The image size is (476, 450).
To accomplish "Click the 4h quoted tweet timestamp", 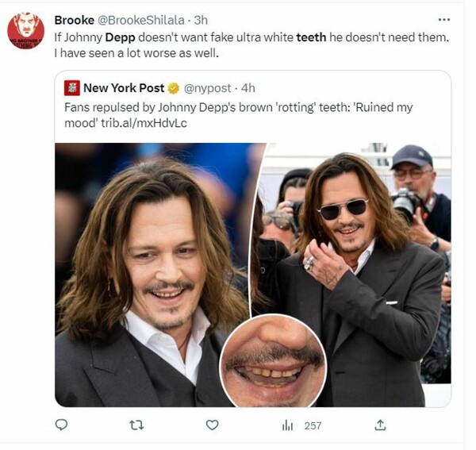I will 248,88.
